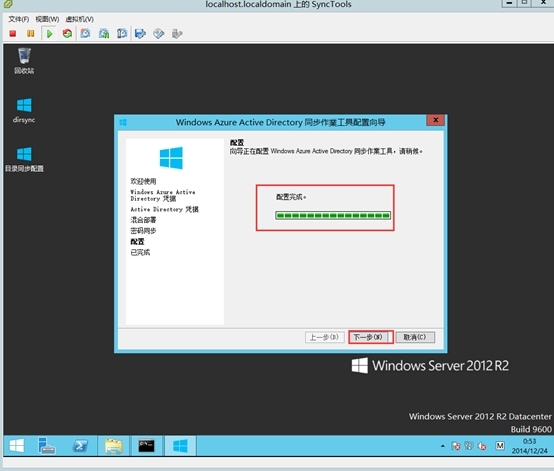
Task: Open File Explorer from the taskbar
Action: pyautogui.click(x=113, y=446)
